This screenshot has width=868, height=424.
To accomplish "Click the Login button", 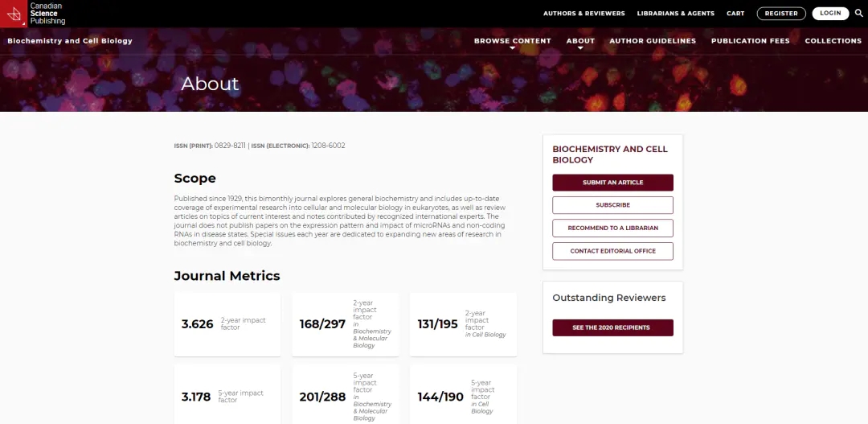I will point(830,14).
